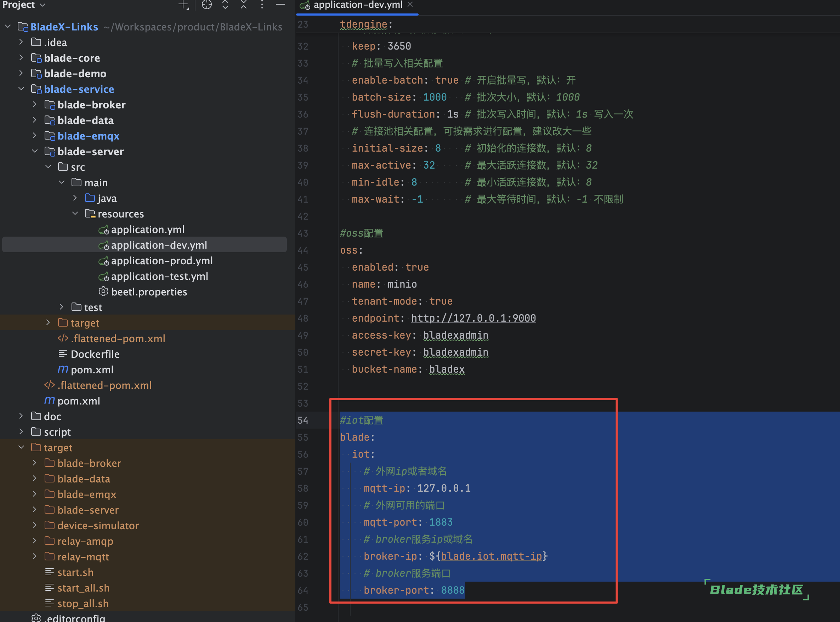The image size is (840, 622).
Task: Click the Spring icon next to application-prod.yml
Action: [x=103, y=261]
